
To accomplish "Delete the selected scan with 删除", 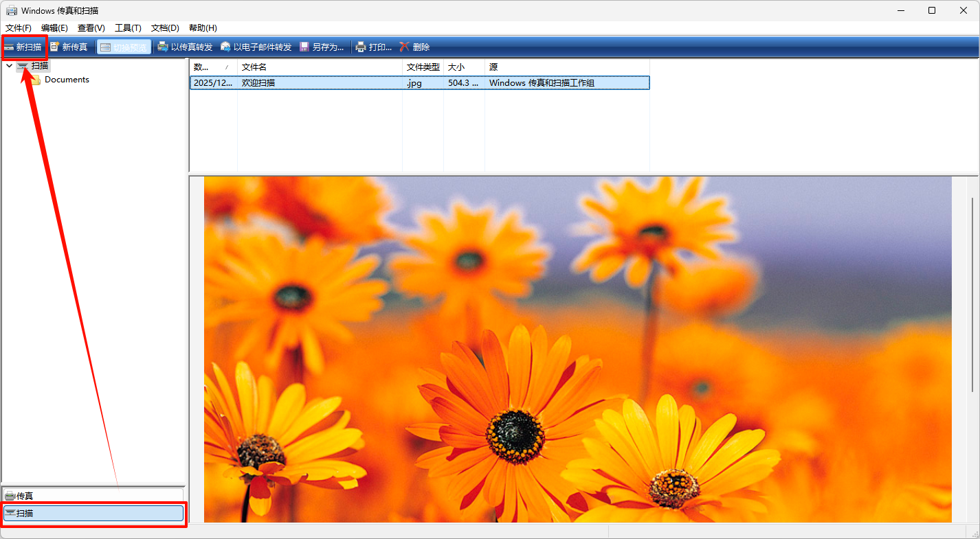I will click(x=405, y=47).
